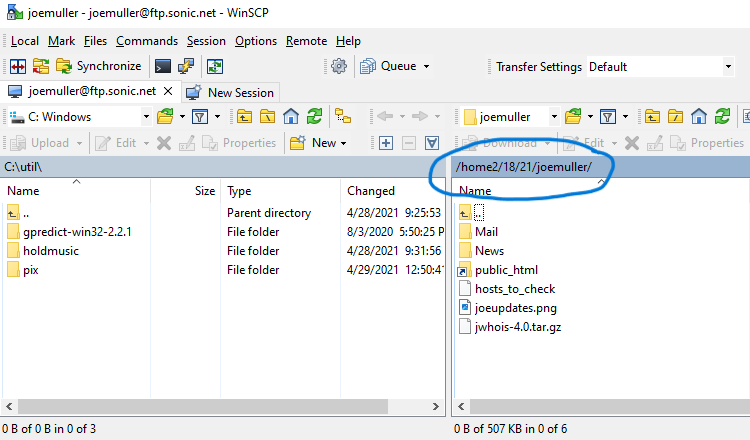Viewport: 750px width, 440px height.
Task: Click local panel Open Directory icon
Action: (165, 116)
